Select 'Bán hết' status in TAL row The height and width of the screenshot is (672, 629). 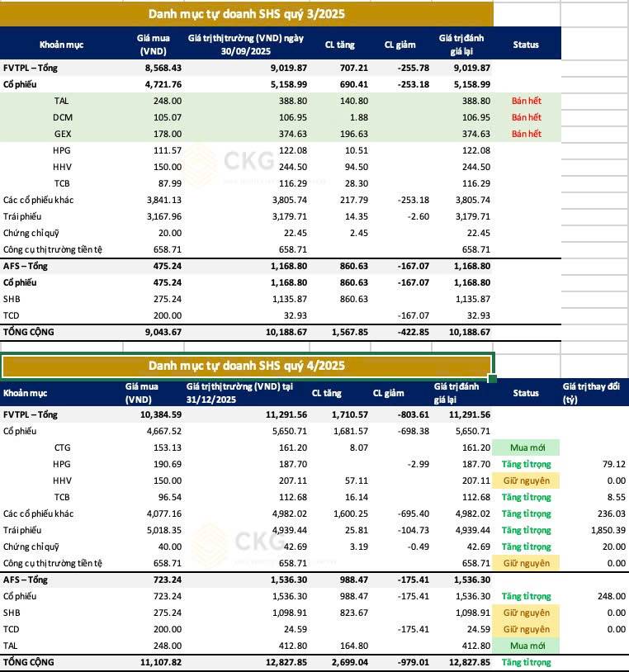[527, 102]
